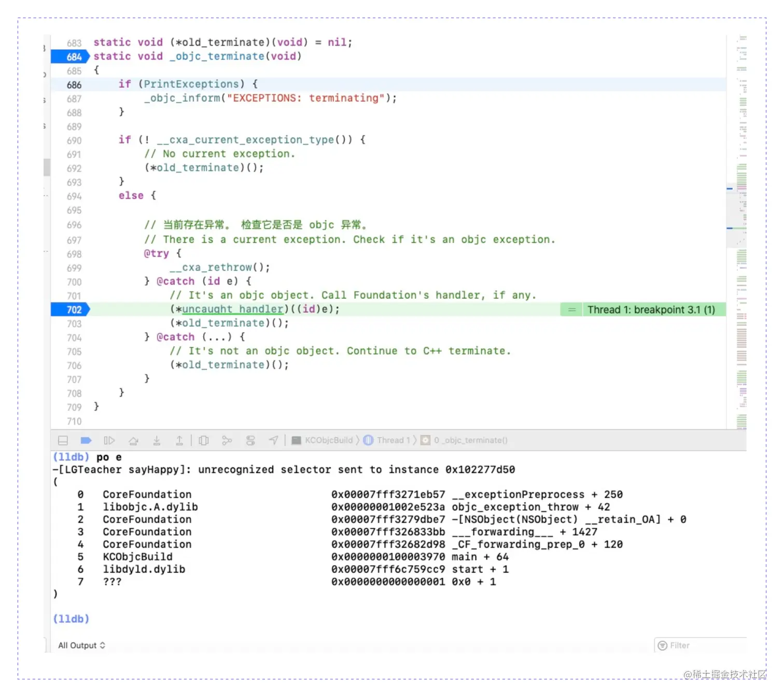
Task: Click __cxa_current_exception_type on line 690
Action: pyautogui.click(x=246, y=140)
